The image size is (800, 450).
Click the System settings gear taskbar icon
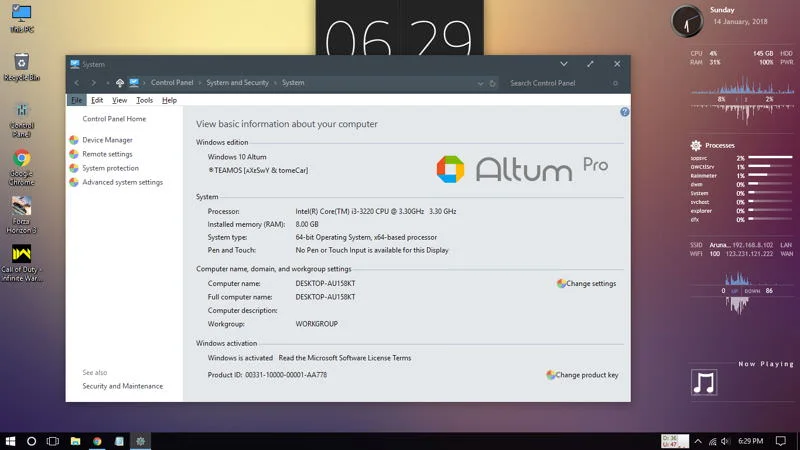coord(140,441)
